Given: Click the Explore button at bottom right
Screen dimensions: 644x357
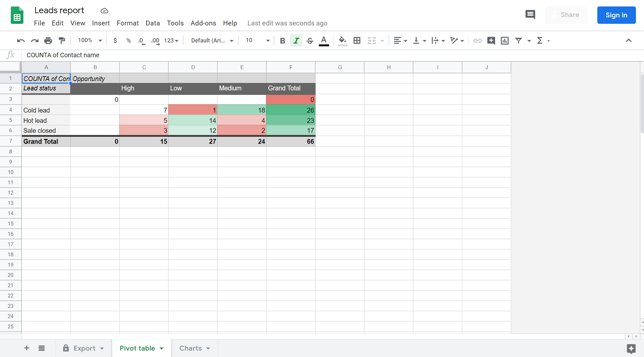Looking at the screenshot, I should tap(631, 349).
